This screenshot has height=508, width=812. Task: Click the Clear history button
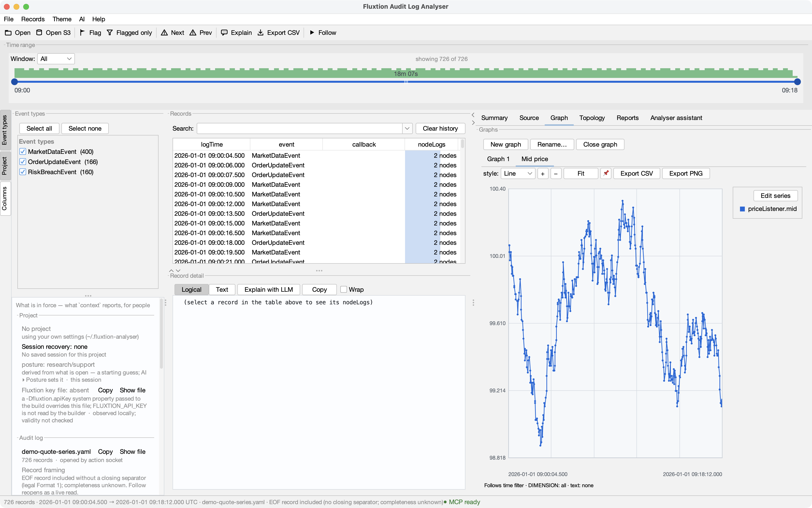(440, 128)
